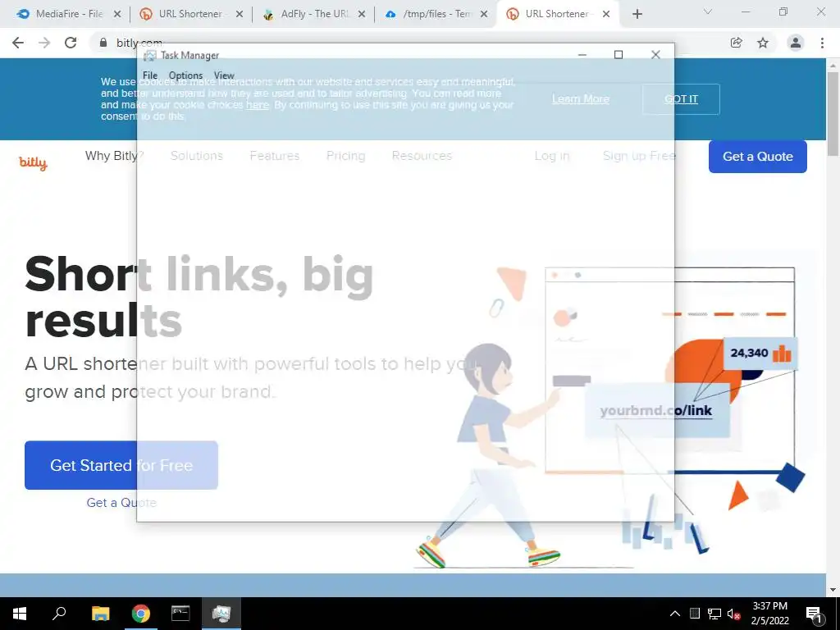The image size is (840, 630).
Task: Restore down the Chrome window
Action: click(x=783, y=11)
